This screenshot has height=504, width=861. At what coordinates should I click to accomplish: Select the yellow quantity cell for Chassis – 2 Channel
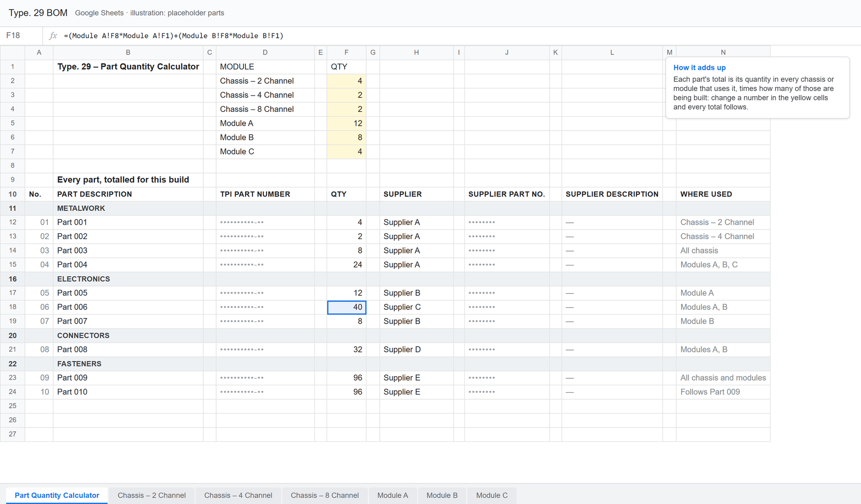(346, 81)
